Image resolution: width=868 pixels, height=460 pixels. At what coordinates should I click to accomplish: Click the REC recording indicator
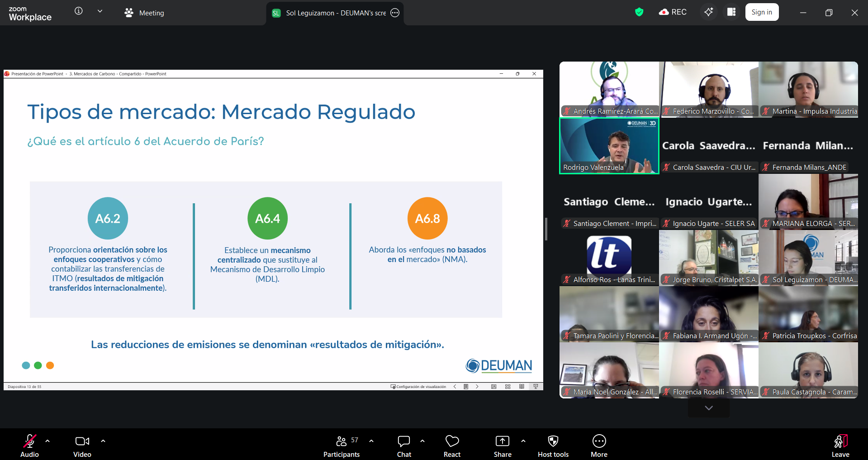673,12
